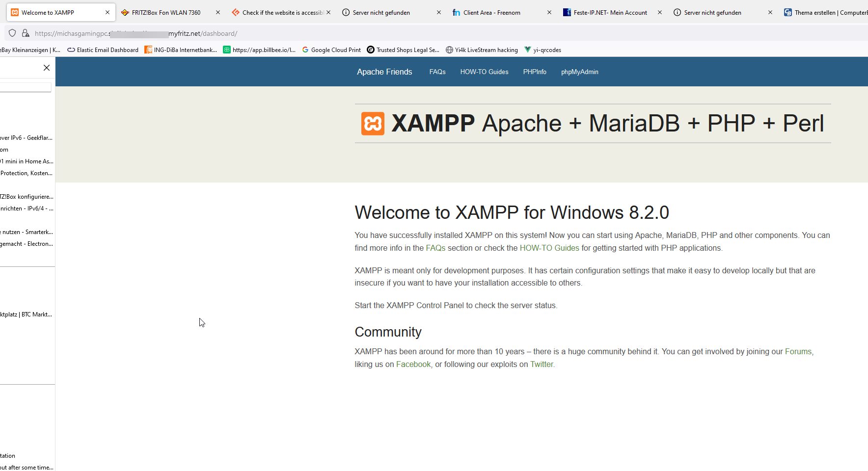Open sidebar bookmark nutzen - Smarterk...

(x=27, y=232)
